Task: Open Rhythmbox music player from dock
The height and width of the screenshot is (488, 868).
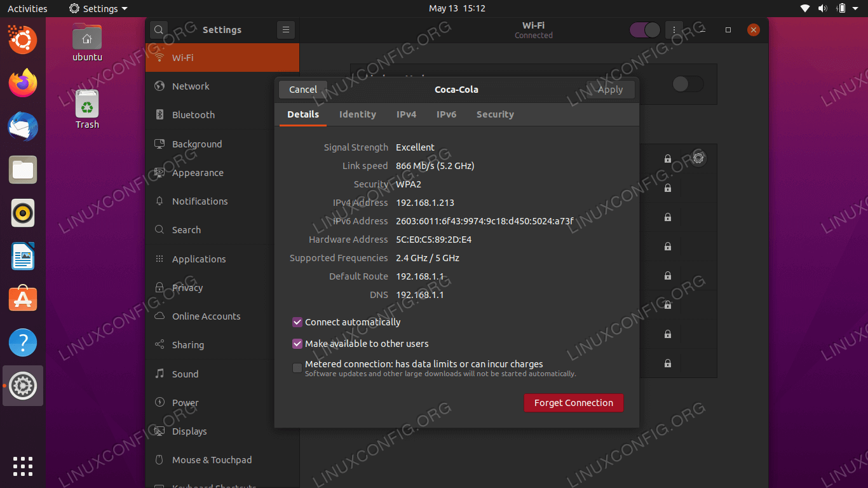Action: tap(23, 213)
